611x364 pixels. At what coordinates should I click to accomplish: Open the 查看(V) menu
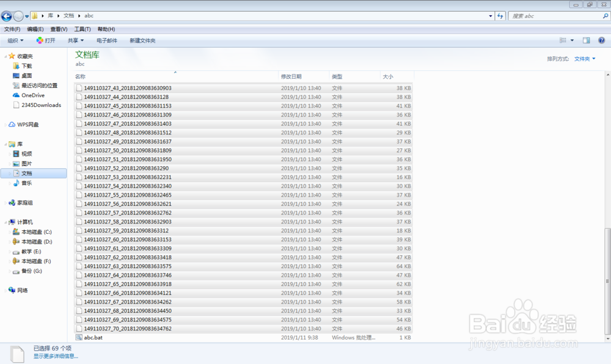click(59, 29)
